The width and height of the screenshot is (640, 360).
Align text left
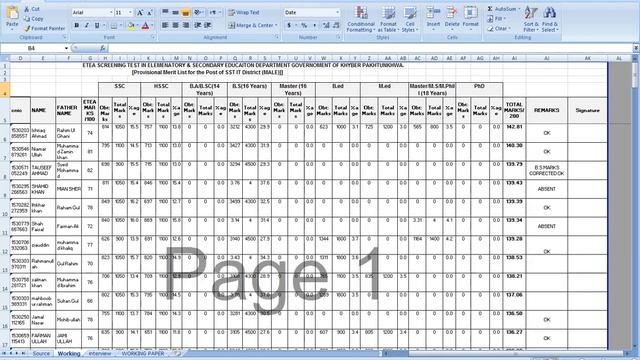point(165,25)
